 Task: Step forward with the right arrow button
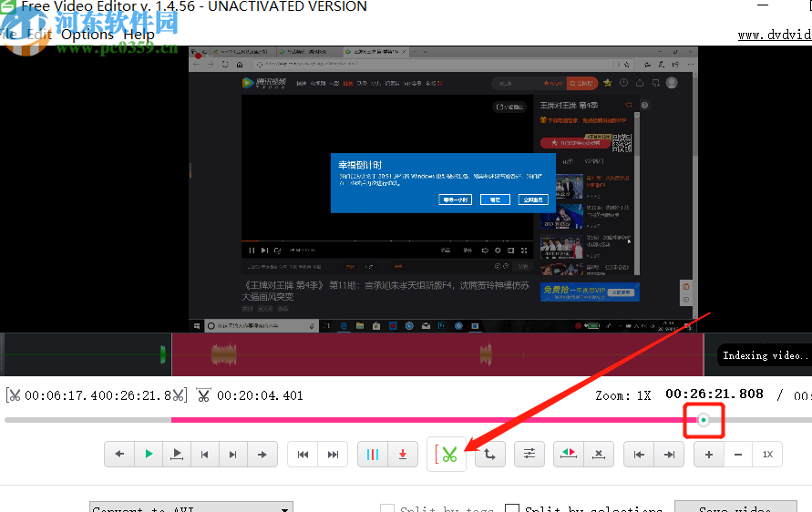click(262, 454)
